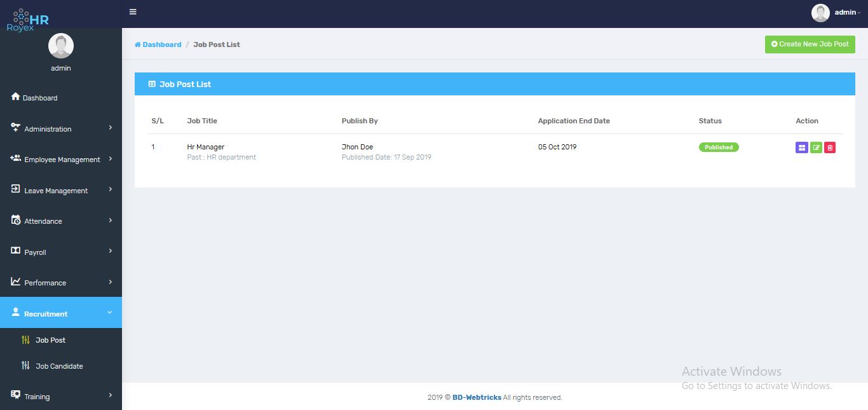Click the Dashboard home icon in sidebar
Image resolution: width=868 pixels, height=410 pixels.
(16, 97)
